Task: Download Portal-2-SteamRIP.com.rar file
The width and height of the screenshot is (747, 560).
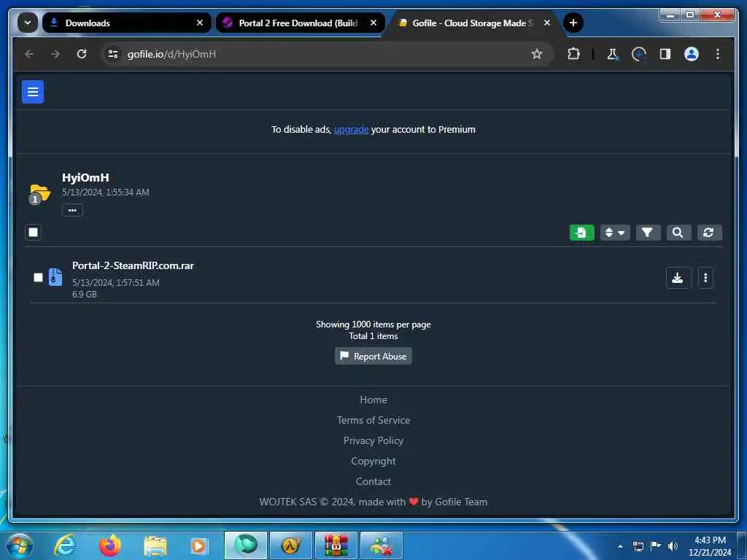Action: click(x=678, y=278)
